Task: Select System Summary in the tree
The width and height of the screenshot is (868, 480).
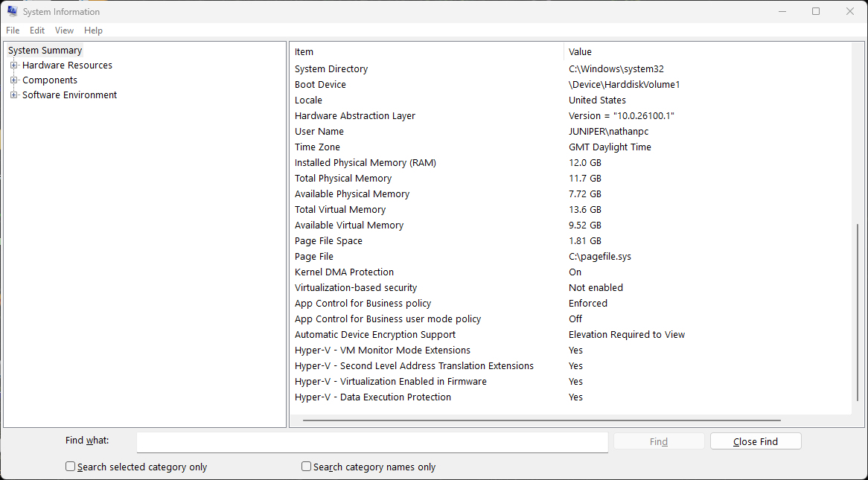Action: (x=45, y=51)
